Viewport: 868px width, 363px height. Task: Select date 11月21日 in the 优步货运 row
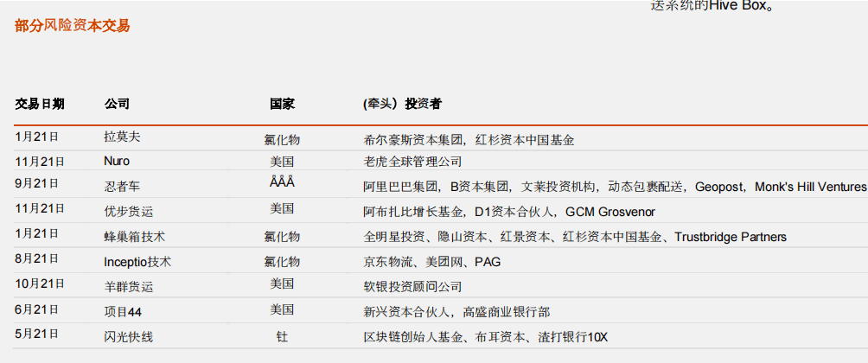coord(39,208)
